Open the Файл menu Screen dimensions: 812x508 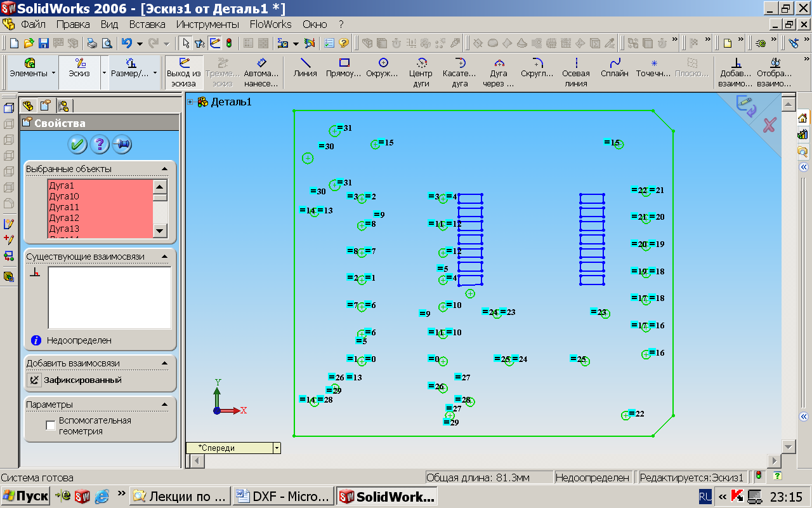[x=33, y=24]
